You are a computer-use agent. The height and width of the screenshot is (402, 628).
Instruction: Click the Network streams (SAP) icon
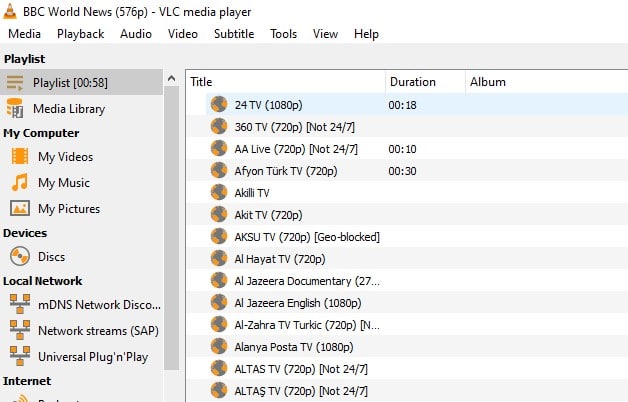coord(20,330)
